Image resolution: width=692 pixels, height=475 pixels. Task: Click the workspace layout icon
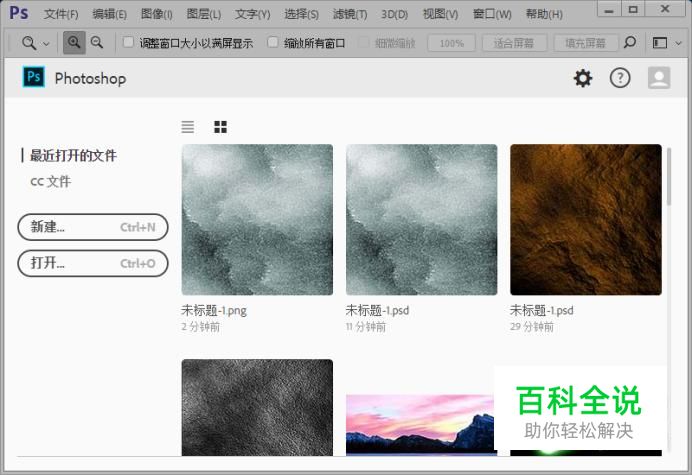[660, 43]
